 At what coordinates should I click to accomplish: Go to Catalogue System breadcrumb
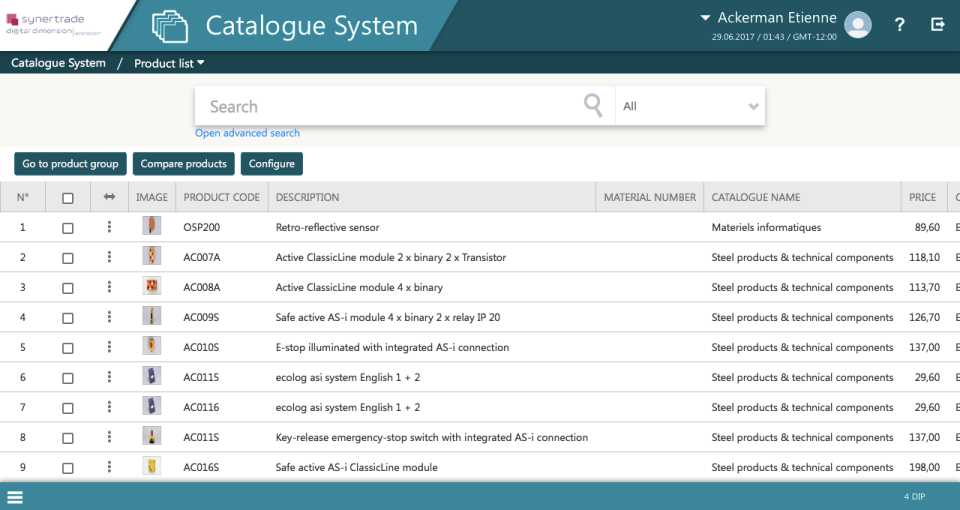pos(58,63)
